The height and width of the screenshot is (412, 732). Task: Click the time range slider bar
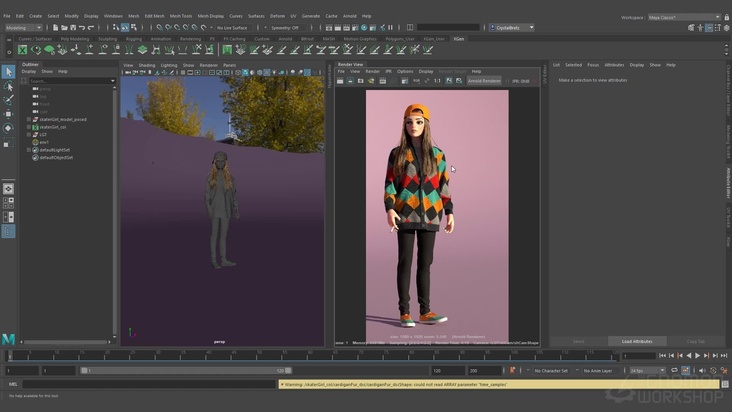pos(185,370)
